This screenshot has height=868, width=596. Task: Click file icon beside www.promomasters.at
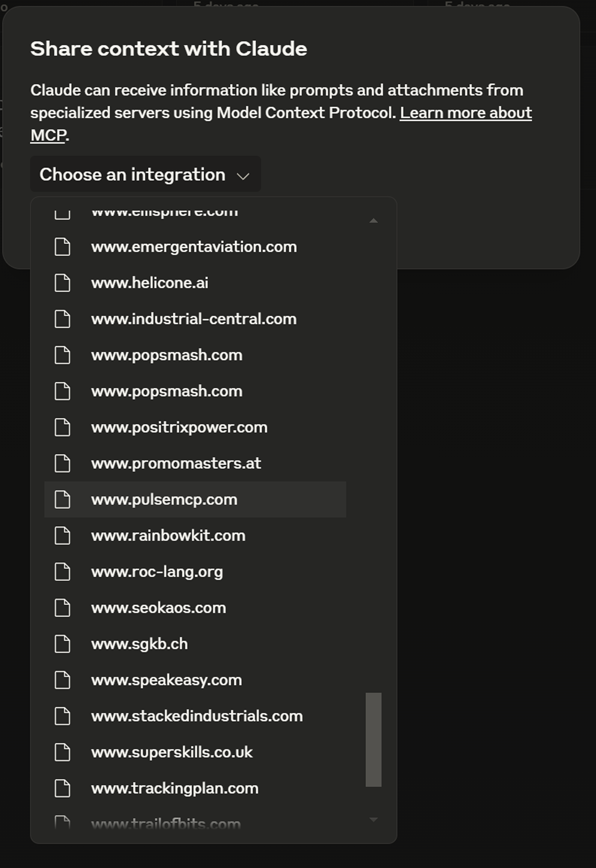[62, 464]
